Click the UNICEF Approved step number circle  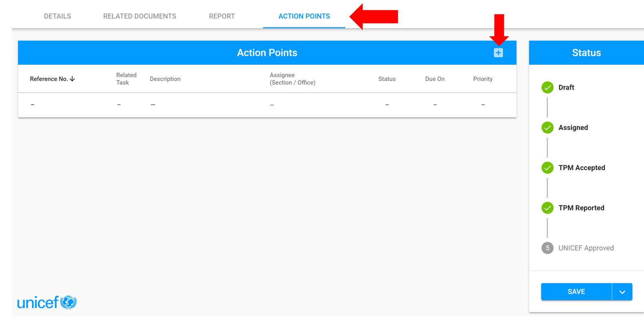click(x=547, y=248)
